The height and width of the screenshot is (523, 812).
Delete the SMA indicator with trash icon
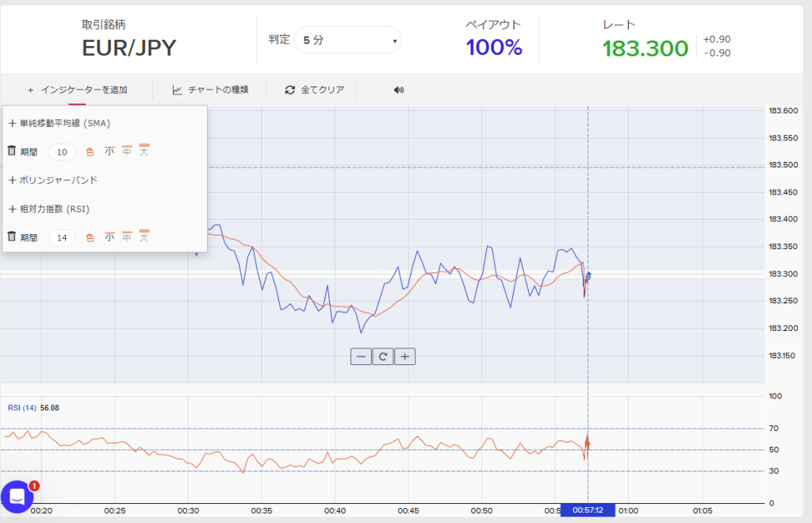point(12,151)
